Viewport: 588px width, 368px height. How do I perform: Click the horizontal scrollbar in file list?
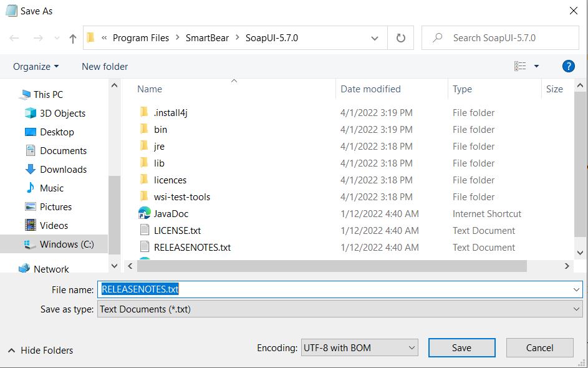click(x=332, y=266)
